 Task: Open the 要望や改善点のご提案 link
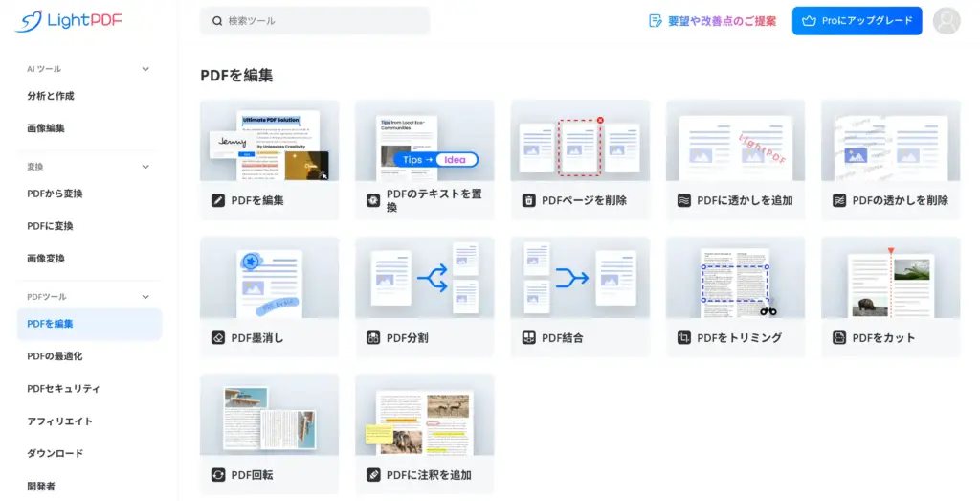(x=712, y=21)
